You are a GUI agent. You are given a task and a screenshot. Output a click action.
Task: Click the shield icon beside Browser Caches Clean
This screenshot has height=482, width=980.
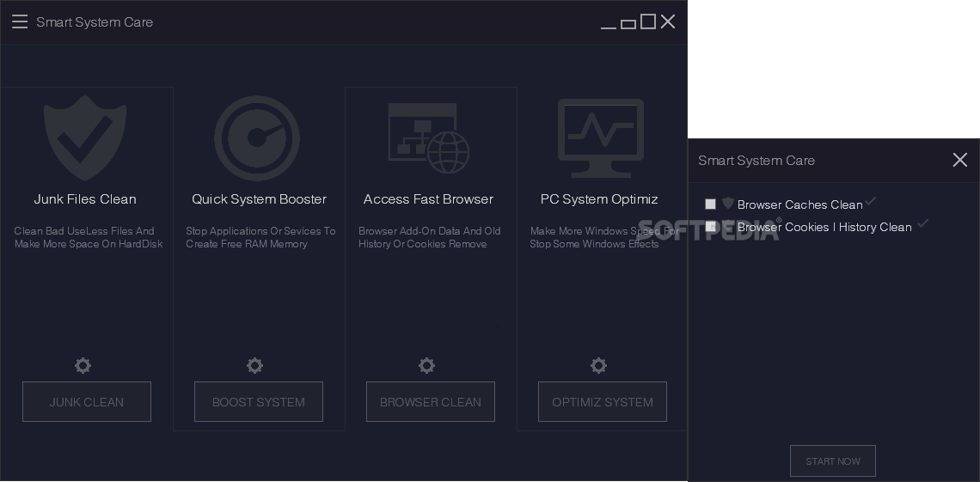point(728,204)
